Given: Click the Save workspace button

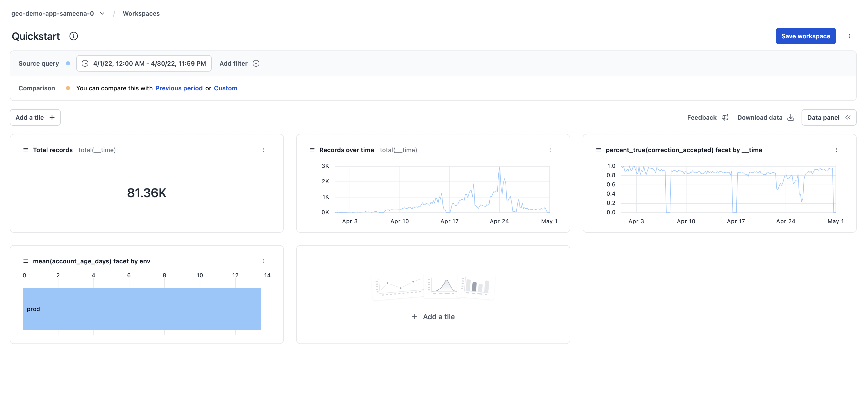Looking at the screenshot, I should click(x=805, y=36).
